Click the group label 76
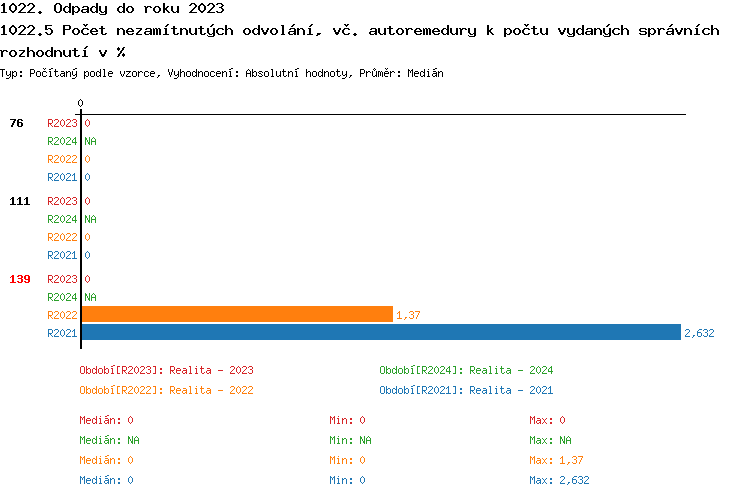 pos(17,123)
